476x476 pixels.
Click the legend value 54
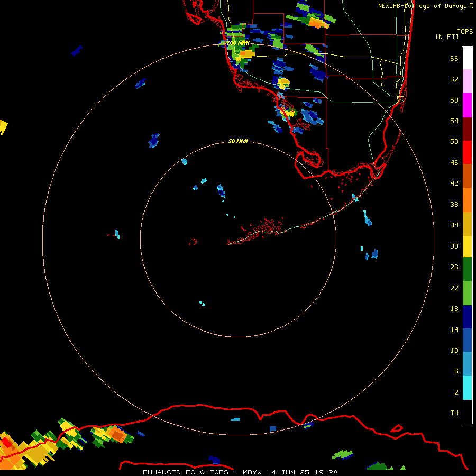click(454, 121)
